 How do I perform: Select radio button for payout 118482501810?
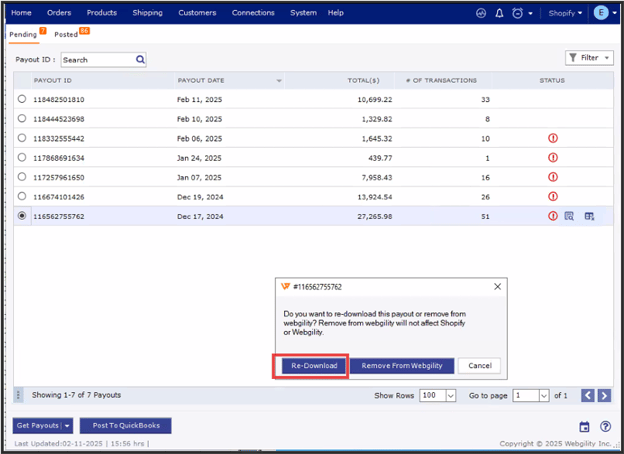[x=22, y=100]
